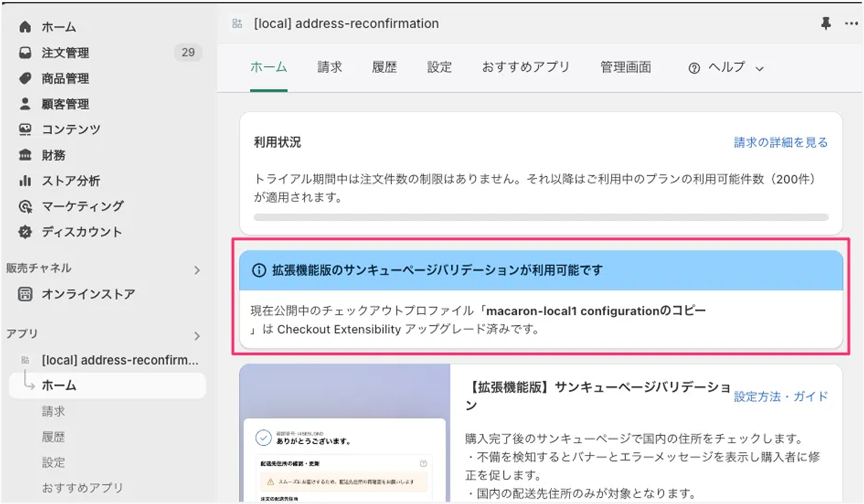The width and height of the screenshot is (864, 504).
Task: Switch to the 管理画面 tab
Action: [x=625, y=67]
